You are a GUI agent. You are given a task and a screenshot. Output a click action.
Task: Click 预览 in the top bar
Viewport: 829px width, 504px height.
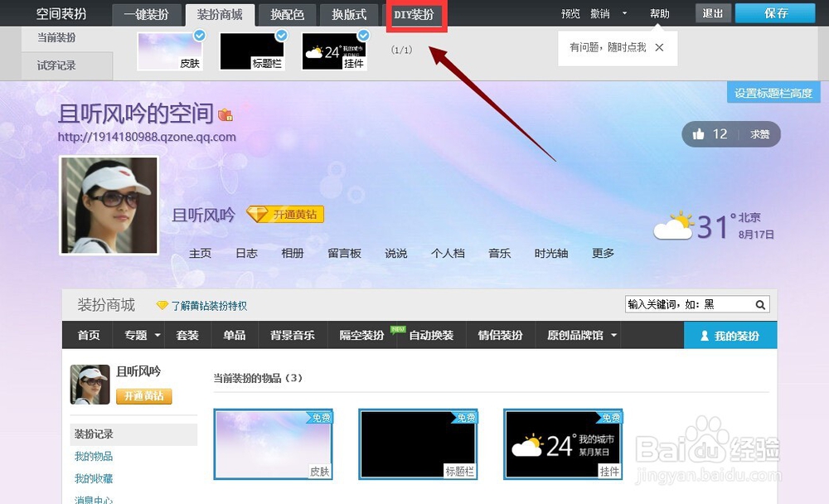(570, 14)
